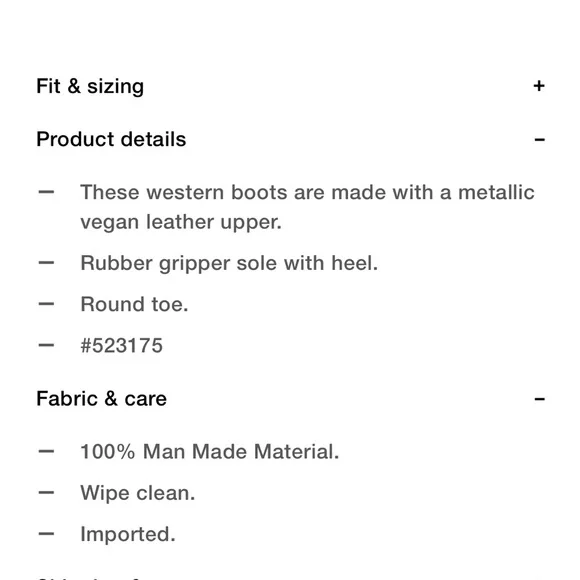The height and width of the screenshot is (580, 580).
Task: Click the "Wipe clean." care instruction
Action: pyautogui.click(x=138, y=493)
